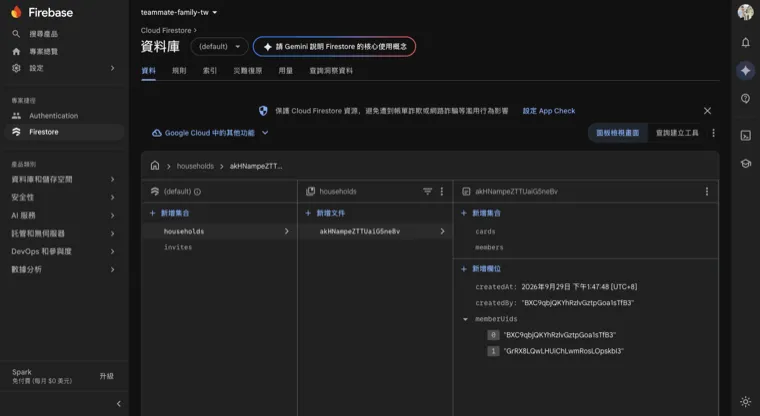Click the createdBy field value
Screen dimensions: 760x416
coord(578,303)
